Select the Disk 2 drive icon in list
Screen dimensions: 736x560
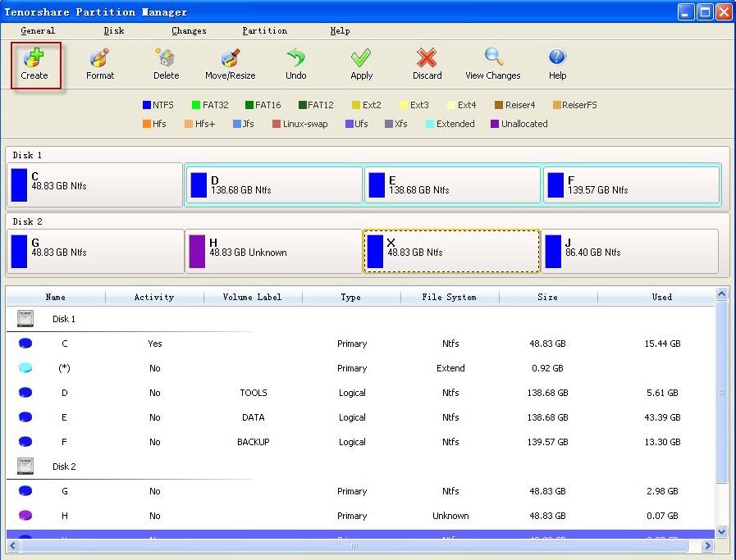(25, 467)
